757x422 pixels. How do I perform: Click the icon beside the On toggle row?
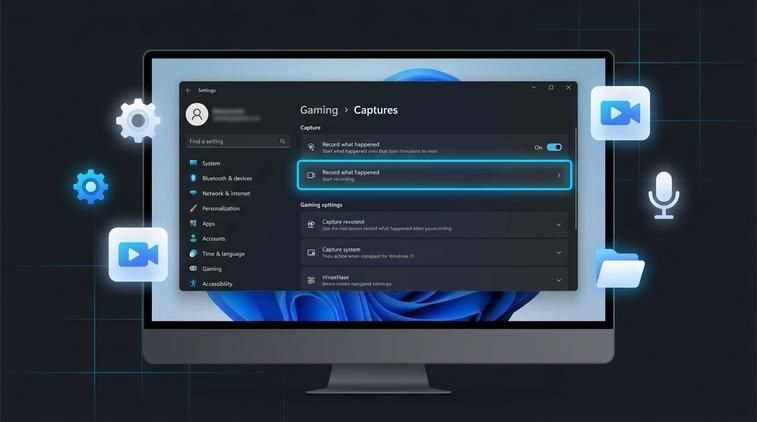pyautogui.click(x=311, y=147)
